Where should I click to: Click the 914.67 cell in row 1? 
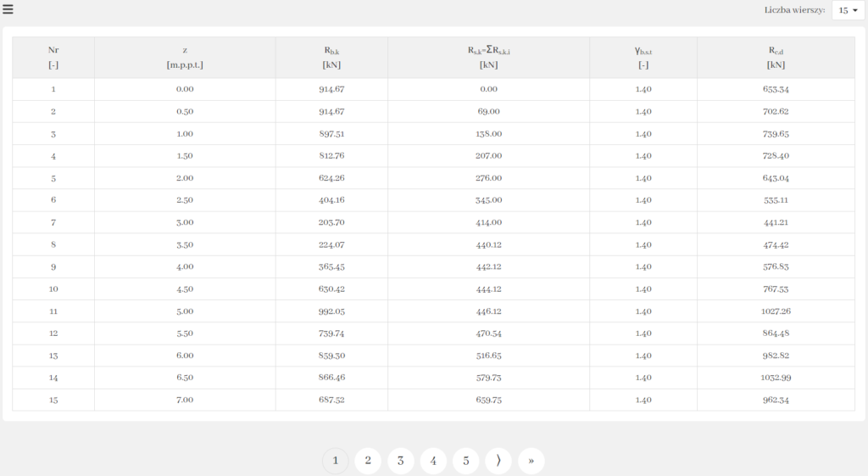pyautogui.click(x=331, y=89)
